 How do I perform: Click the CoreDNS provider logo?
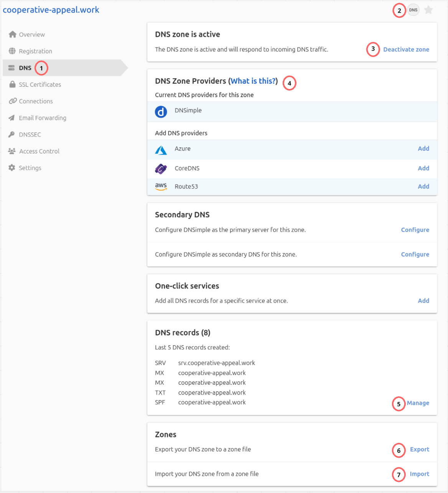point(161,169)
